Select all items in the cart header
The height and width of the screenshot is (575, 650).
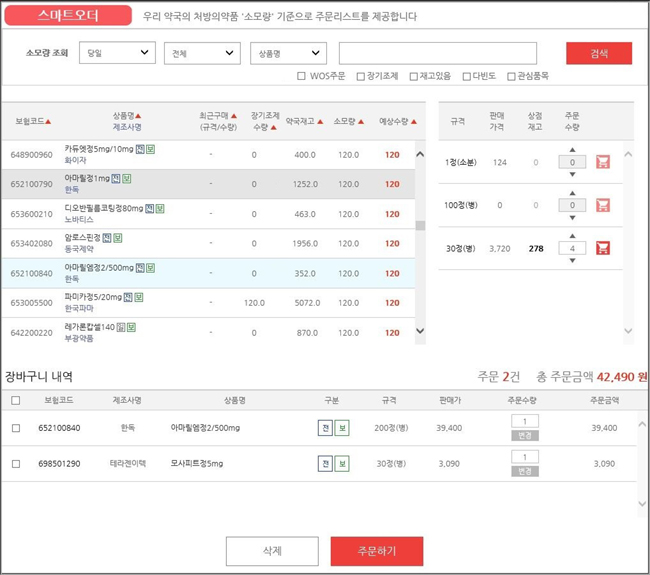click(x=16, y=400)
